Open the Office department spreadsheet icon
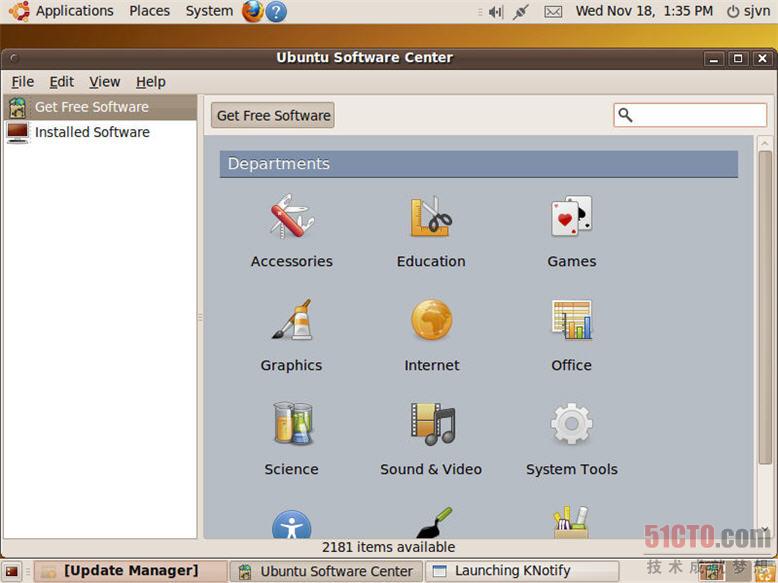Viewport: 778px width, 583px height. tap(572, 320)
